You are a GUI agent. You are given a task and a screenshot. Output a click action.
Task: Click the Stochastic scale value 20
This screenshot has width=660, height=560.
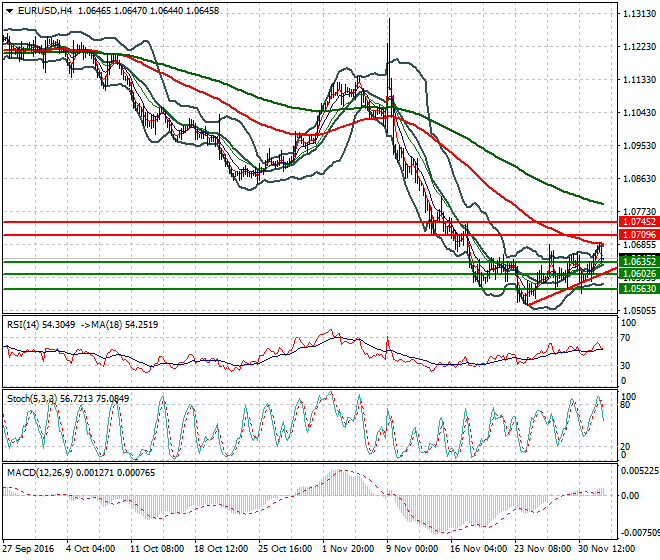click(x=625, y=446)
